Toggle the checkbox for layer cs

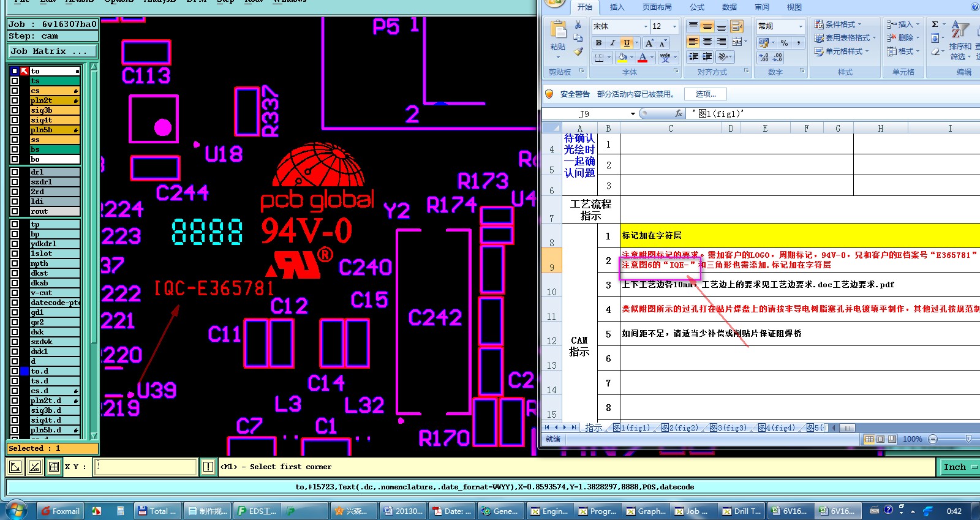[15, 91]
